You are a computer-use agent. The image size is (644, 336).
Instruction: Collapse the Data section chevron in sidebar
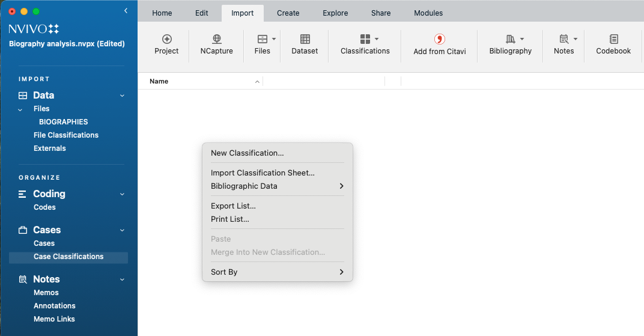(x=122, y=96)
